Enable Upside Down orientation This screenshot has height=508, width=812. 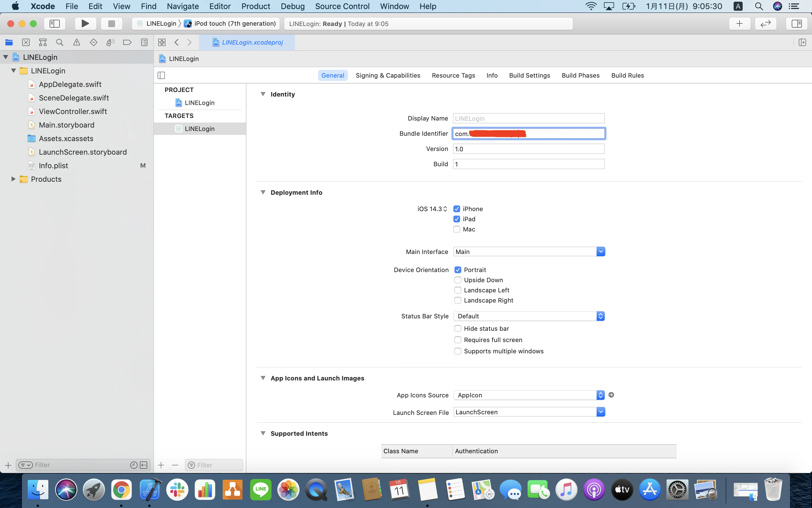pyautogui.click(x=458, y=280)
